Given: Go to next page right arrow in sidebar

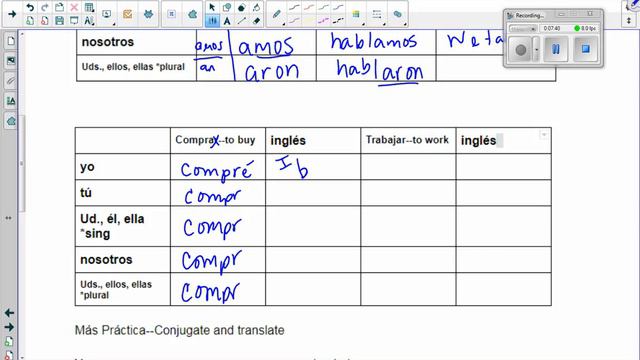Looking at the screenshot, I should (x=9, y=327).
